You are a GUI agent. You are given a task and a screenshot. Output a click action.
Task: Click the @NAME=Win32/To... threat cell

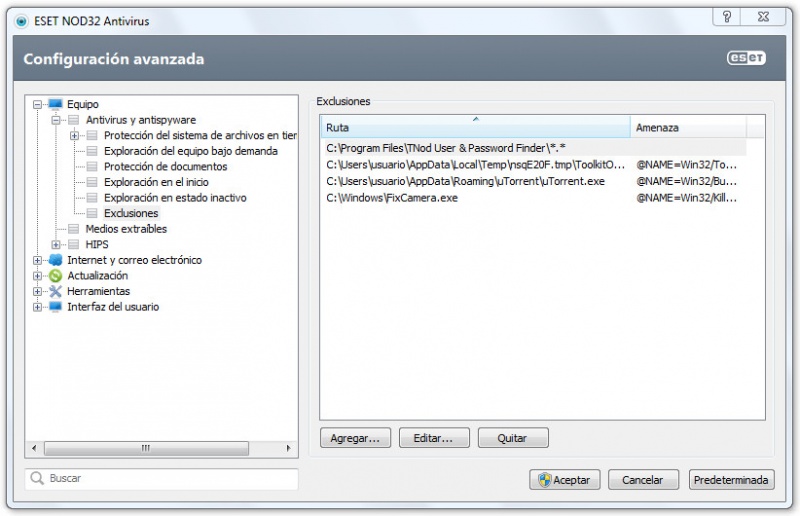686,165
